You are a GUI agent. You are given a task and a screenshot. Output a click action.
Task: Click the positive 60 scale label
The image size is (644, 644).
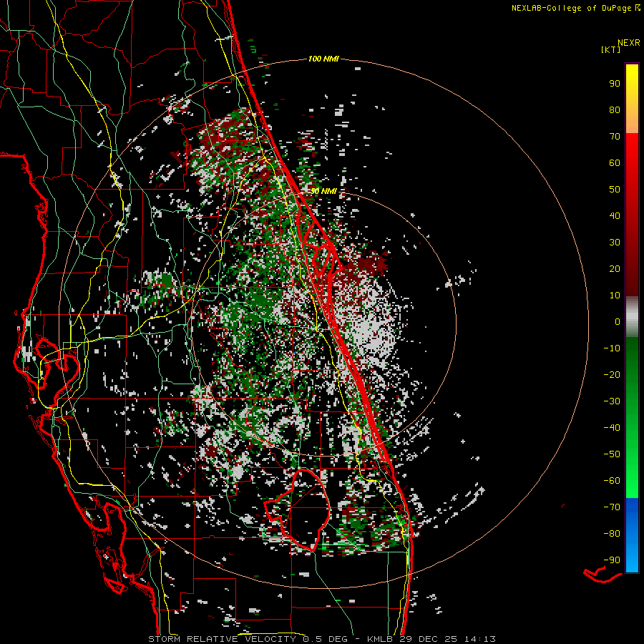pos(615,162)
